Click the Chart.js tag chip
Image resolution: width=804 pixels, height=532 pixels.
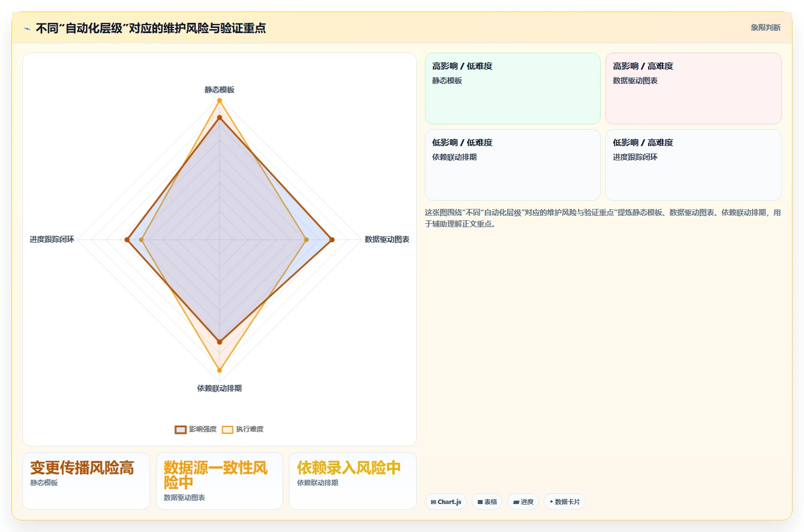pyautogui.click(x=446, y=502)
